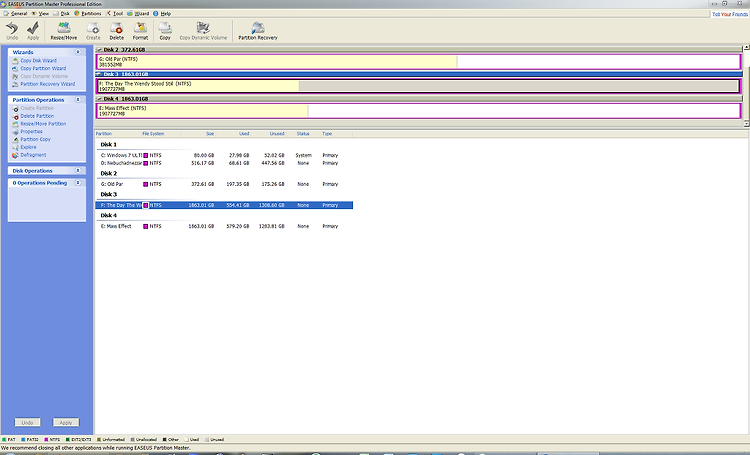Select the G: Old Par row in partition list
This screenshot has width=750, height=455.
[224, 184]
